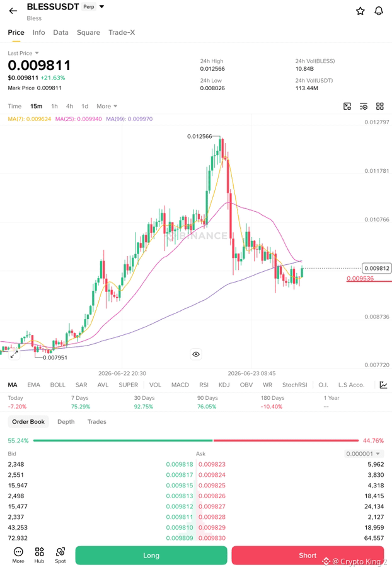Click the MA(99) value label

tap(129, 119)
